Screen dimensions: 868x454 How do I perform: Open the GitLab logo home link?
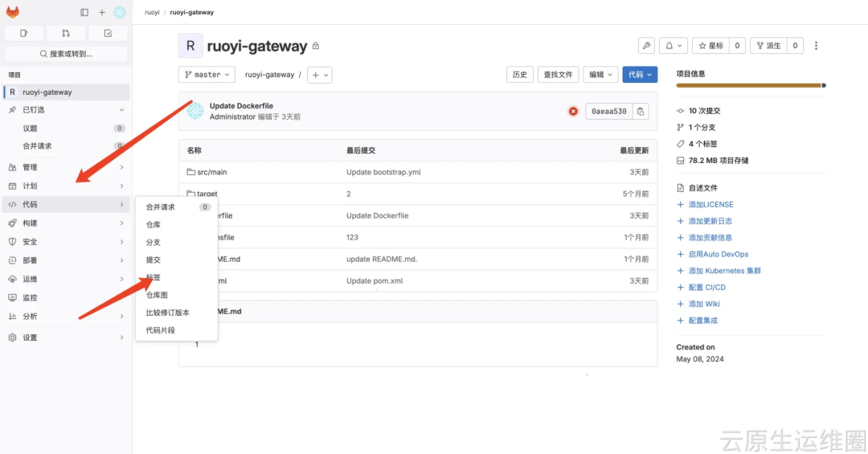pyautogui.click(x=13, y=11)
